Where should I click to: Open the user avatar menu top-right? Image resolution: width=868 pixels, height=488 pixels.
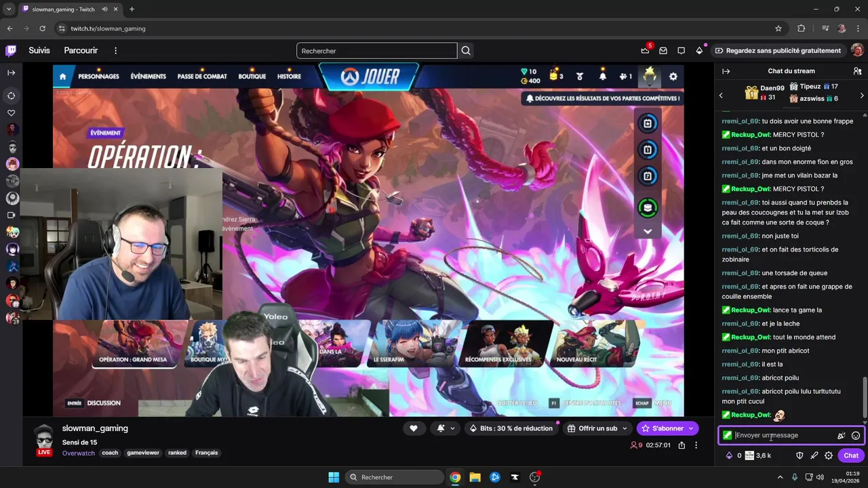pos(857,51)
